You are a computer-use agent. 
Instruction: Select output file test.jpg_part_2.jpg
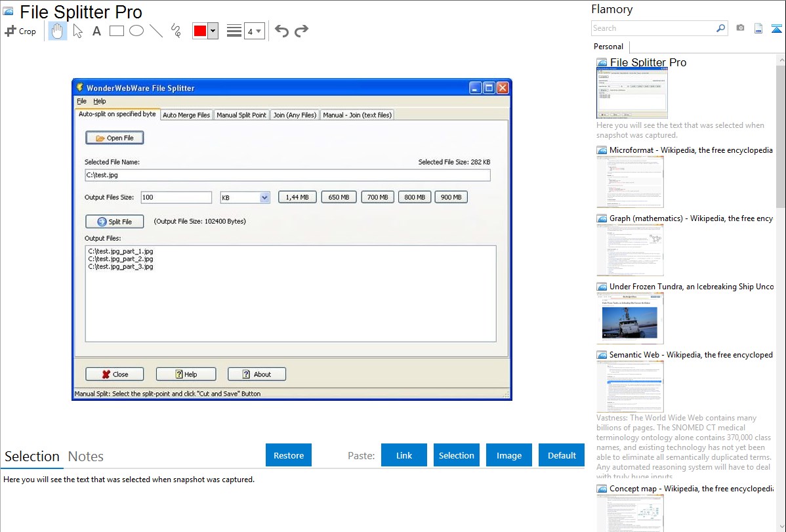(121, 258)
